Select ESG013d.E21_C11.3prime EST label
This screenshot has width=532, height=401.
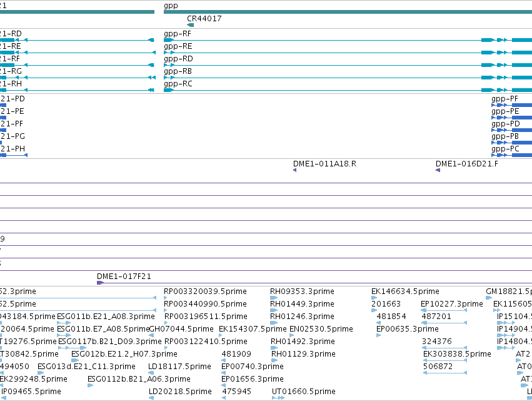pyautogui.click(x=86, y=367)
